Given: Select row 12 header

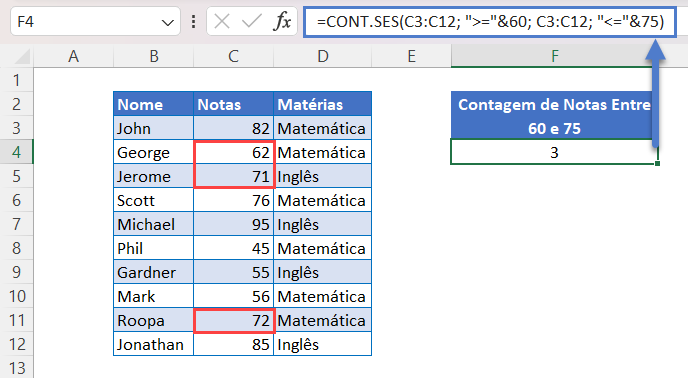Looking at the screenshot, I should [x=17, y=344].
